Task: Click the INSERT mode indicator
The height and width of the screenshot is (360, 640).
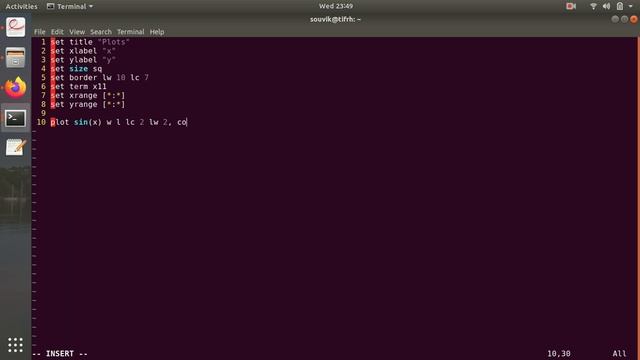Action: [60, 353]
